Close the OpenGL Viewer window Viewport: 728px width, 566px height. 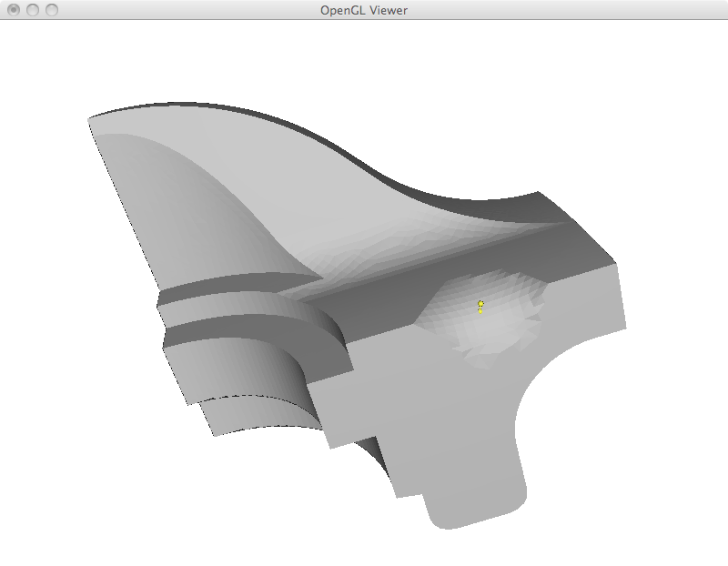click(14, 10)
